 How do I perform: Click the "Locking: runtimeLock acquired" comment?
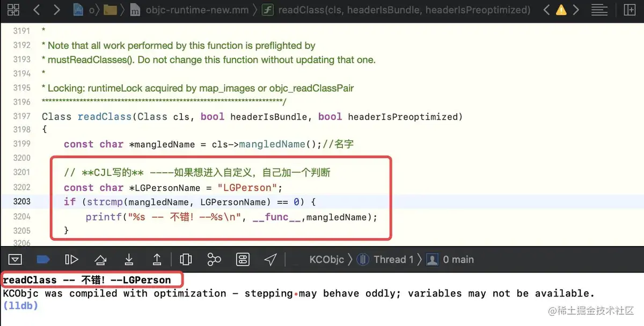[198, 88]
